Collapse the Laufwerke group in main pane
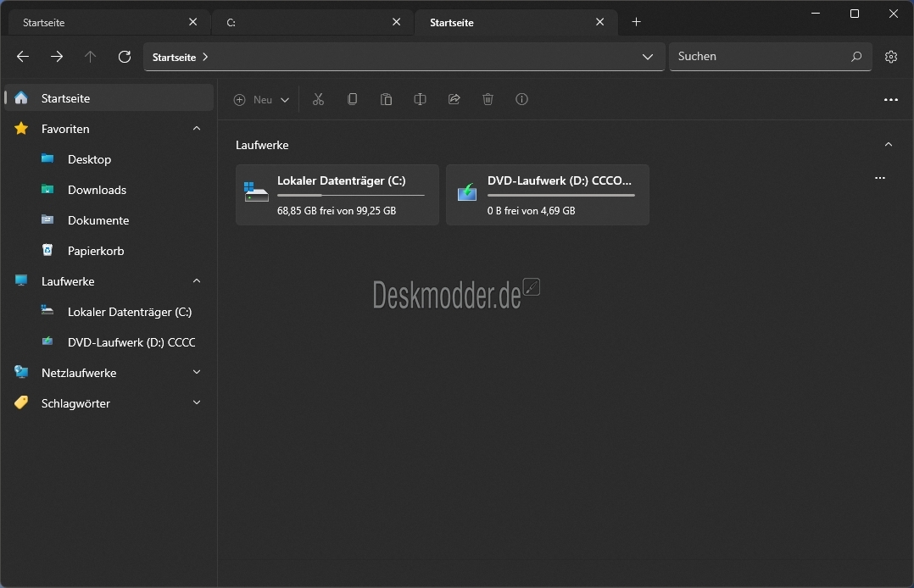This screenshot has height=588, width=914. click(889, 145)
